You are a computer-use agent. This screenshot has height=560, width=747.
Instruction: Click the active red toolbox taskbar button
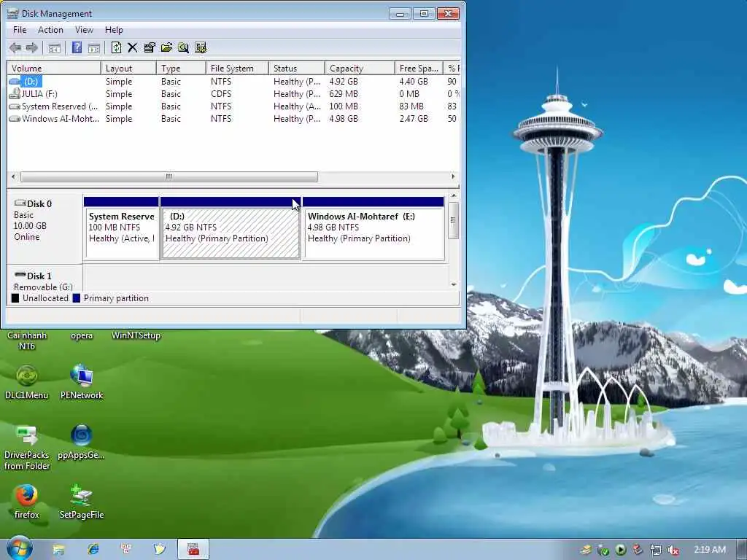pyautogui.click(x=193, y=550)
